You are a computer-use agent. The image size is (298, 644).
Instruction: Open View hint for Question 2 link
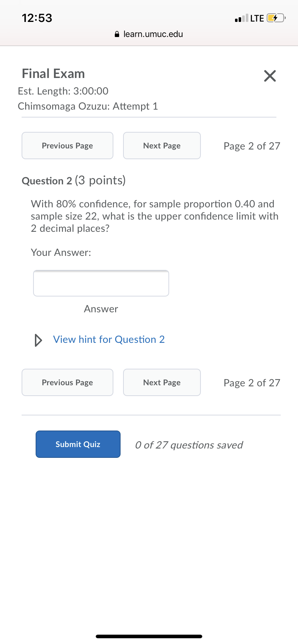tap(109, 340)
